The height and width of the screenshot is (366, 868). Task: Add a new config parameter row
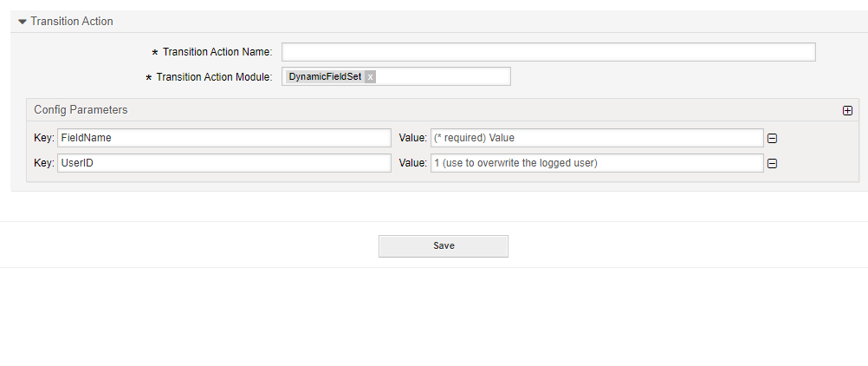coord(847,110)
